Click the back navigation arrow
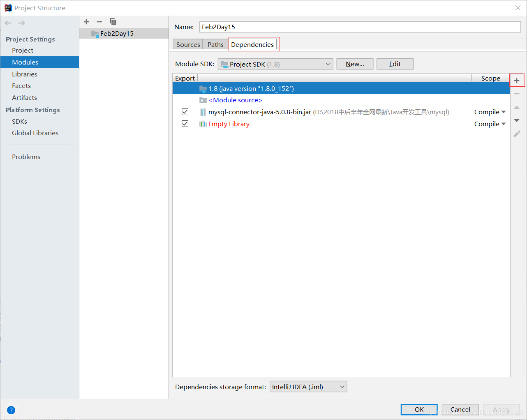This screenshot has width=527, height=420. [x=8, y=23]
